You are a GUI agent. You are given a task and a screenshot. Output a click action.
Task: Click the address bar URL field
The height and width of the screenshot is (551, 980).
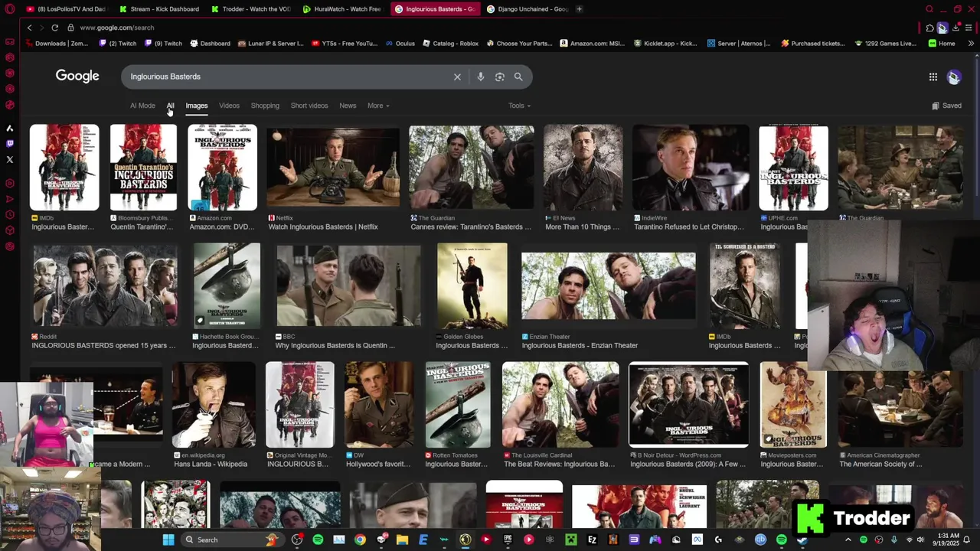(x=490, y=28)
